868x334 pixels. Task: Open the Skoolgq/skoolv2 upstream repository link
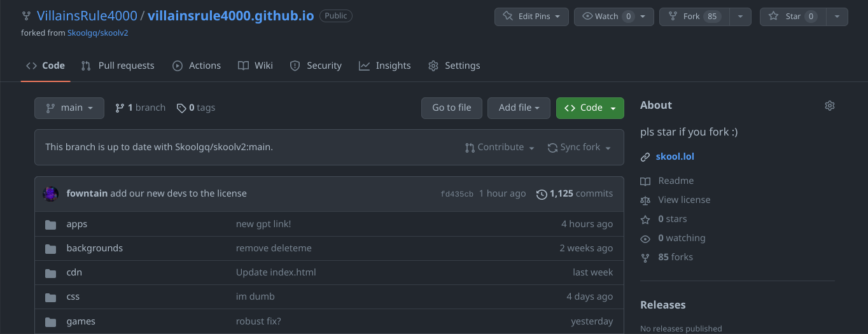click(x=98, y=32)
